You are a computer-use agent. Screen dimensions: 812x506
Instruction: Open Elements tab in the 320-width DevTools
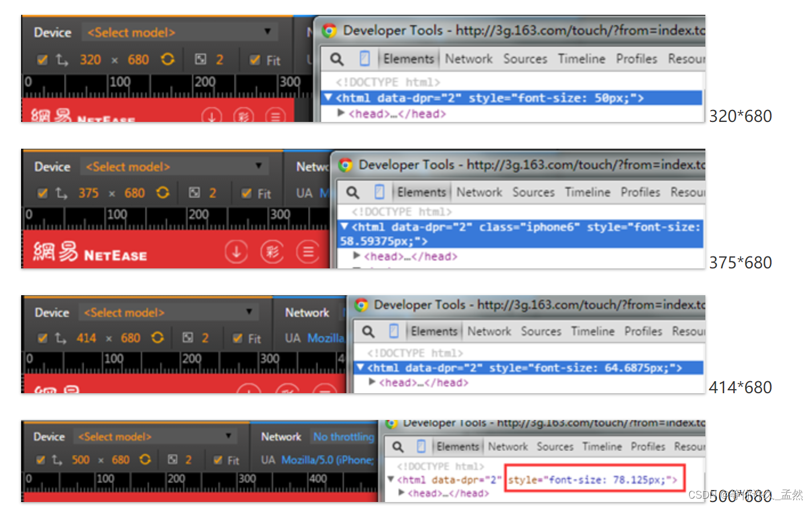pyautogui.click(x=408, y=59)
